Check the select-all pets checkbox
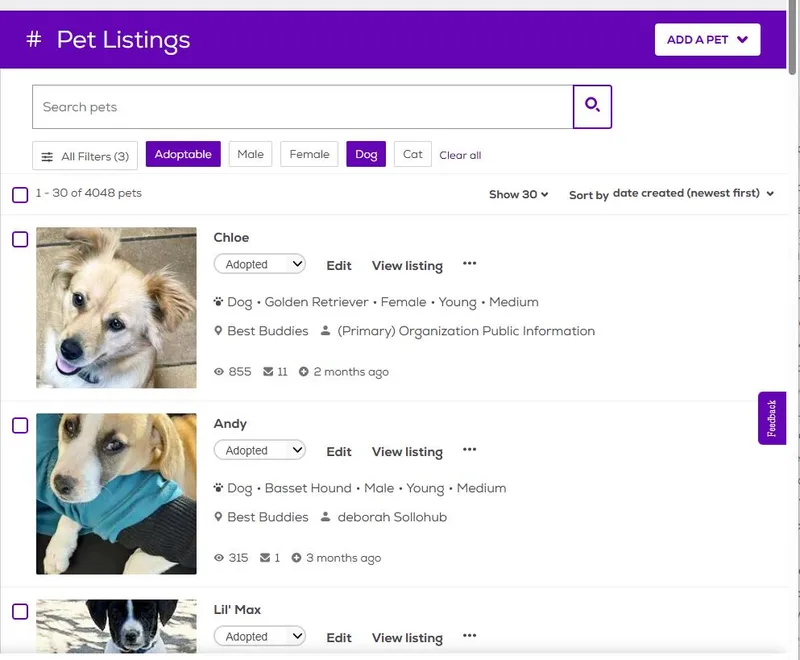 [20, 195]
